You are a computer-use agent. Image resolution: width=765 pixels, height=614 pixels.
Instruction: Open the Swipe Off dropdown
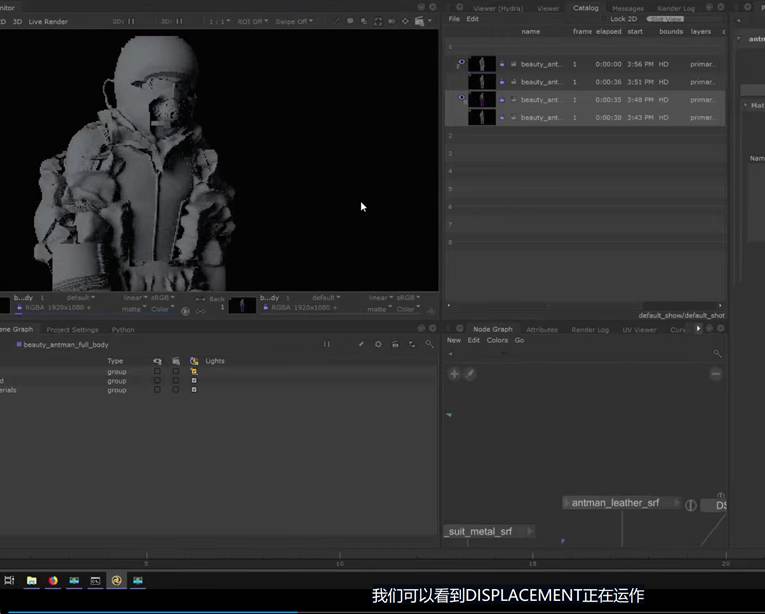pos(294,21)
